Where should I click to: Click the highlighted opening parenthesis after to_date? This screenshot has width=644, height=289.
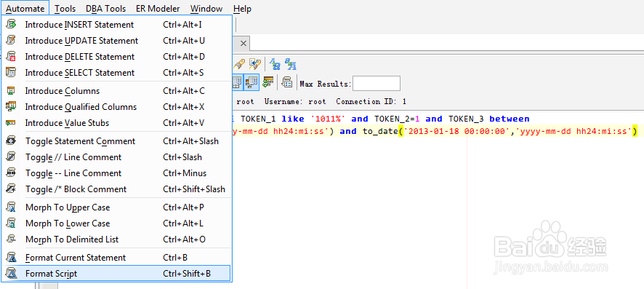click(x=401, y=132)
